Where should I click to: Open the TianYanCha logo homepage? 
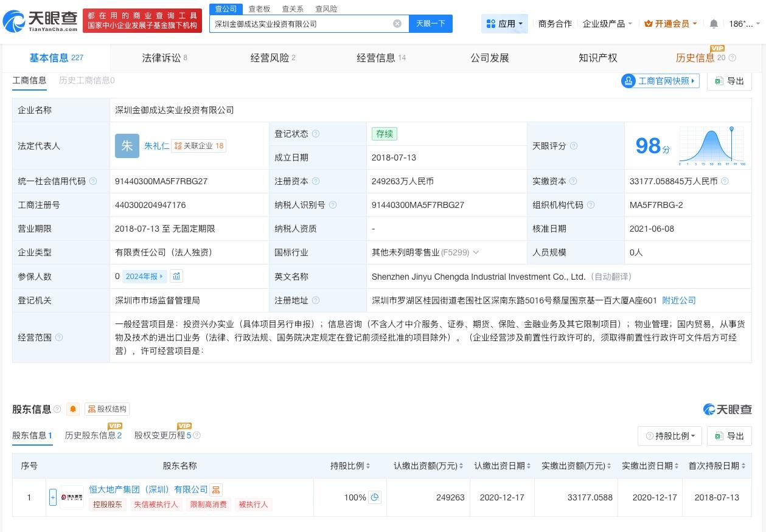tap(40, 22)
